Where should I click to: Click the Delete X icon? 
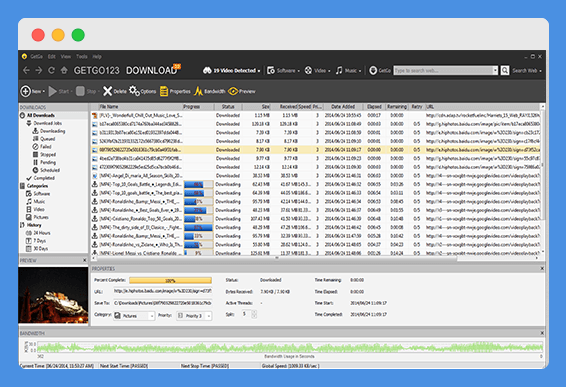[x=107, y=91]
